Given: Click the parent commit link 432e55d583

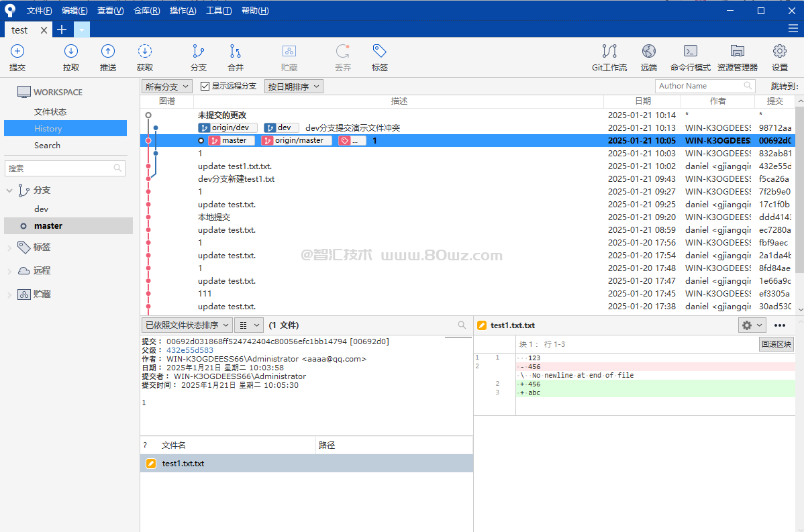Looking at the screenshot, I should point(190,350).
